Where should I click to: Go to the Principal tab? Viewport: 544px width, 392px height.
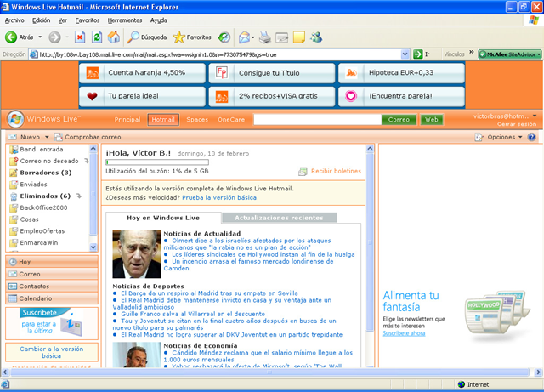click(x=127, y=119)
